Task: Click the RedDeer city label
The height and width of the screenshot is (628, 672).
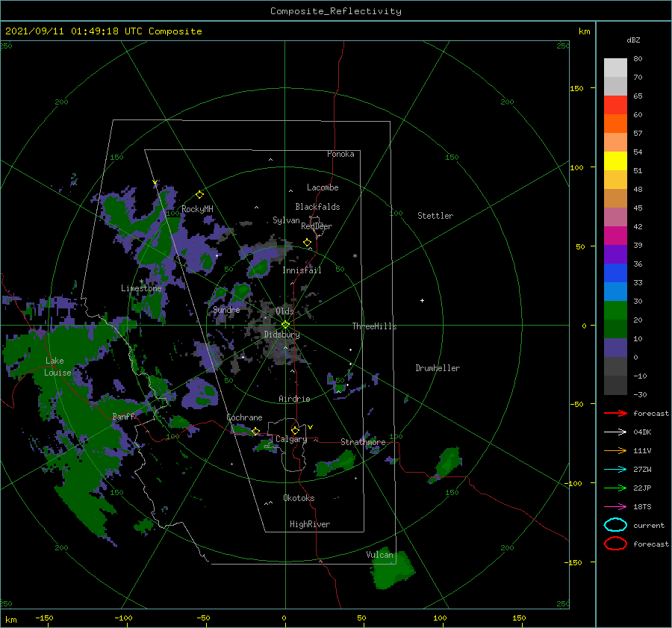Action: click(x=317, y=226)
